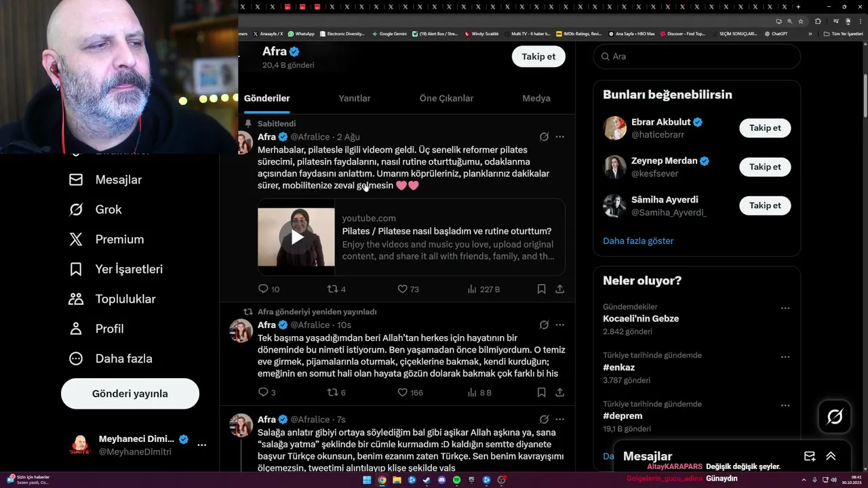The height and width of the screenshot is (488, 868).
Task: Open the #deprem trending topic
Action: pyautogui.click(x=623, y=416)
